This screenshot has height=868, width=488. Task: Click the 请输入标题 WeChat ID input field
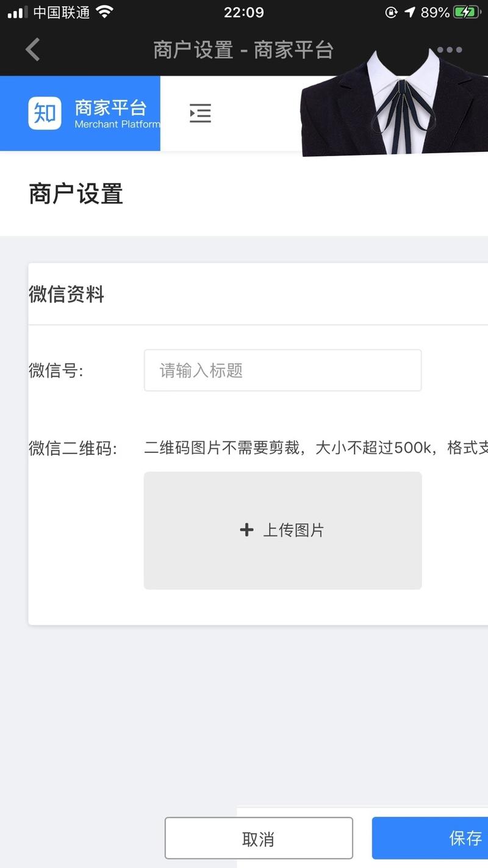pyautogui.click(x=282, y=370)
